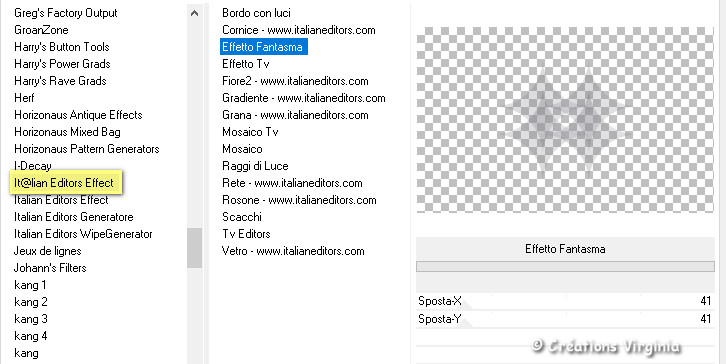Viewport: 726px width, 364px height.
Task: Click the category list scrollbar thumb
Action: pos(194,248)
